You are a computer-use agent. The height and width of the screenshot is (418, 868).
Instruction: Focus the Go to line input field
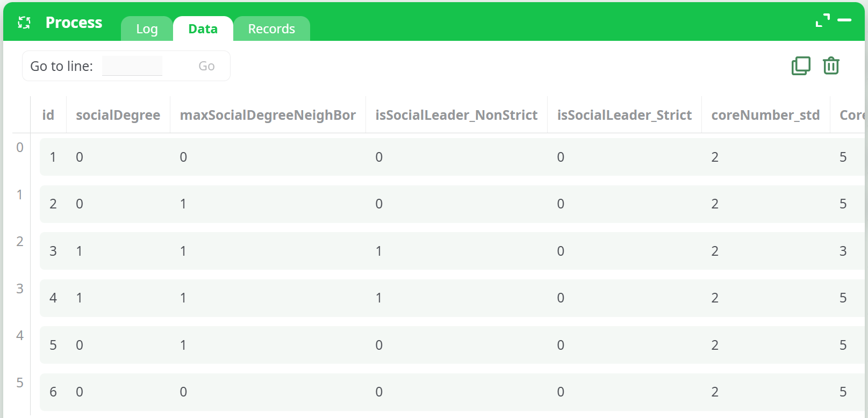tap(132, 66)
